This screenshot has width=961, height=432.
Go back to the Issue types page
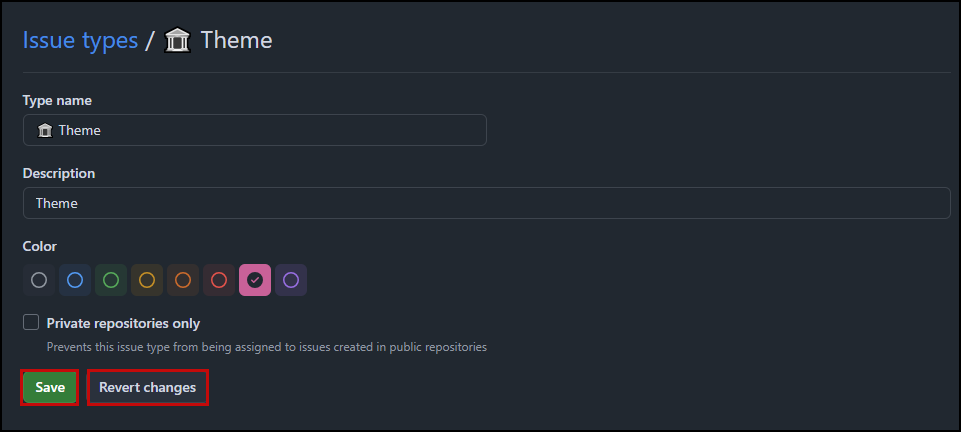click(x=80, y=40)
